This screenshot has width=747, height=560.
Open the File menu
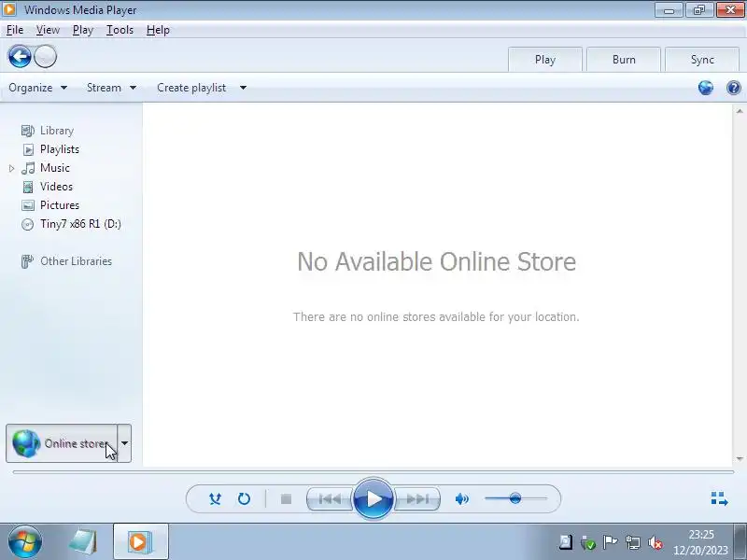coord(15,30)
